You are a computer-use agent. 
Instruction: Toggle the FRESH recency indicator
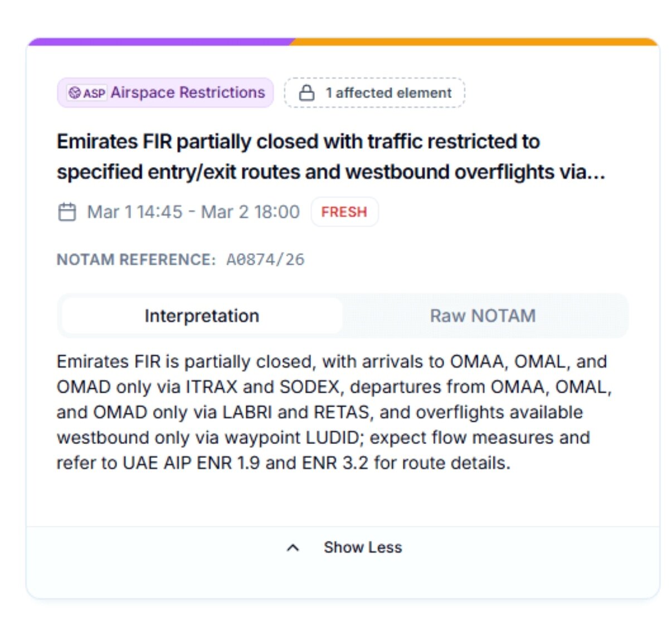tap(345, 212)
